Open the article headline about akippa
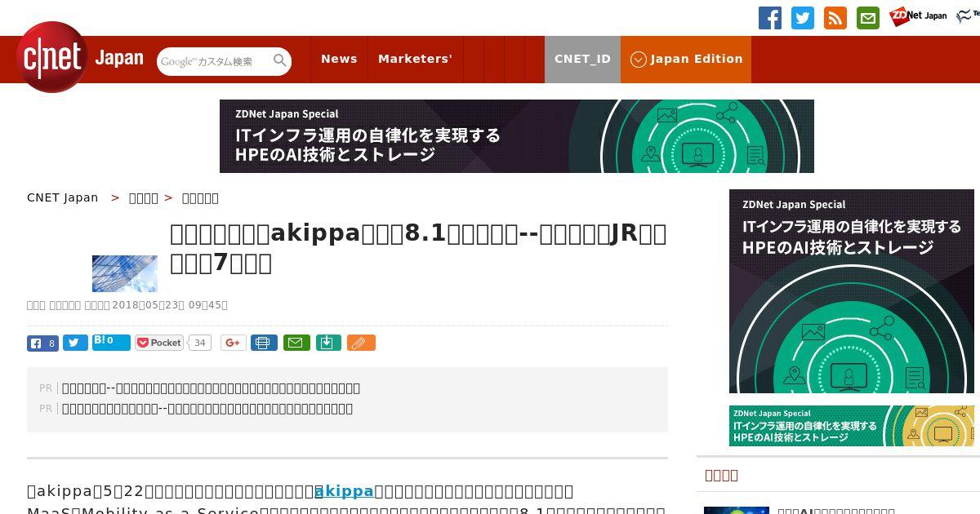The height and width of the screenshot is (514, 980). point(418,248)
